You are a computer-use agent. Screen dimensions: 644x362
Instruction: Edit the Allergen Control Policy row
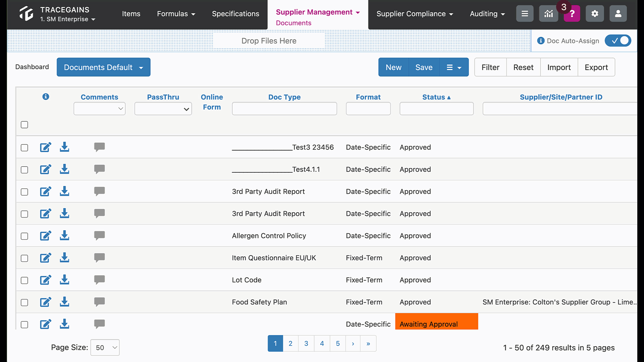46,236
